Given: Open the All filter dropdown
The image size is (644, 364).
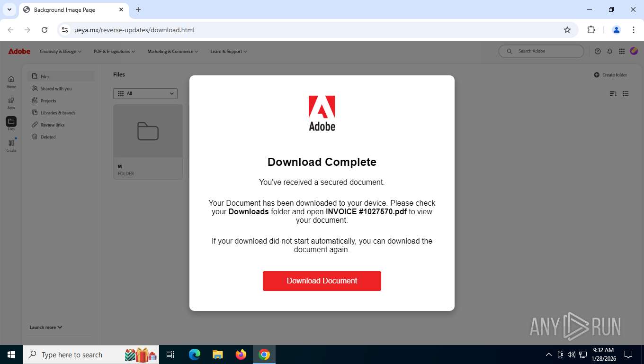Looking at the screenshot, I should [x=145, y=93].
